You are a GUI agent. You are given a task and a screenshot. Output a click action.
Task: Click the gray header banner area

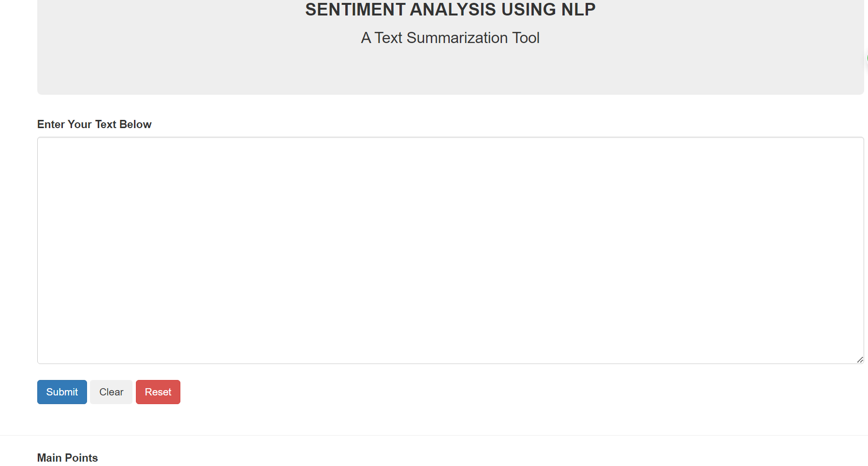coord(450,73)
